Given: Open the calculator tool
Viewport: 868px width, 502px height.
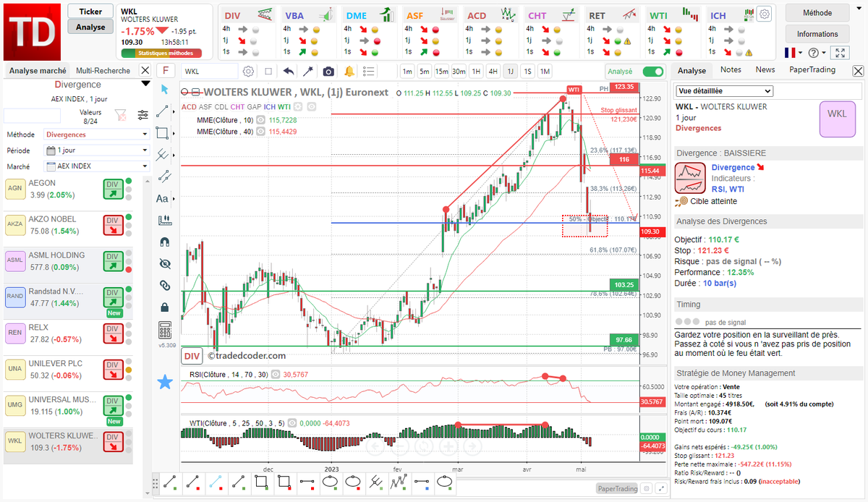Looking at the screenshot, I should point(165,331).
